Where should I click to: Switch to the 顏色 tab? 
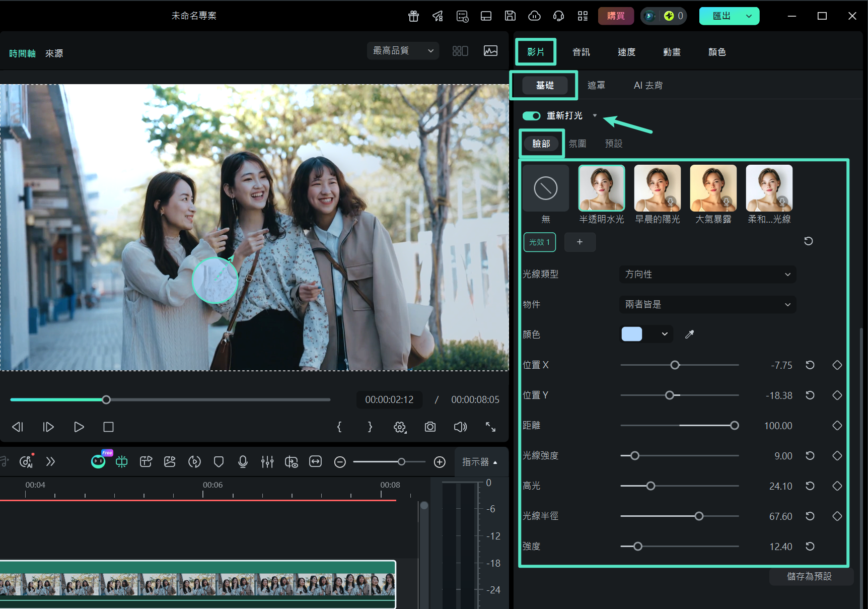(x=717, y=52)
